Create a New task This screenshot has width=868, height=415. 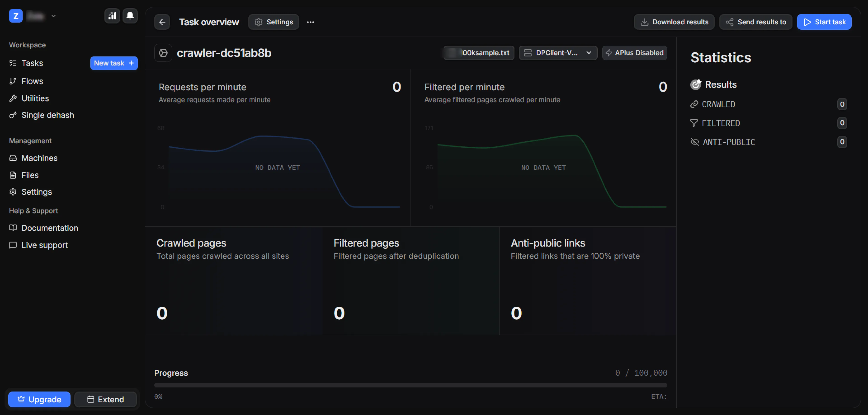tap(113, 63)
